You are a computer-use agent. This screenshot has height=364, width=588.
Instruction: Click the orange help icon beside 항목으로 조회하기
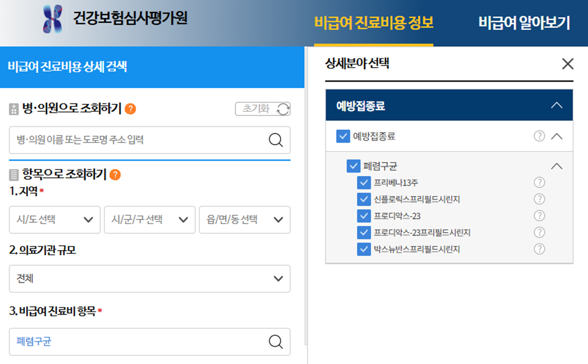tap(115, 175)
